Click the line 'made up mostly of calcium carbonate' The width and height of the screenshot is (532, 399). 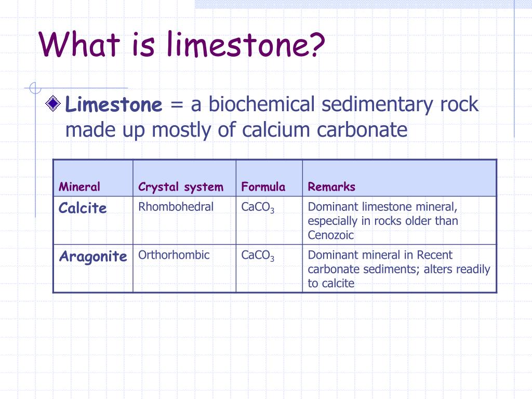(236, 130)
